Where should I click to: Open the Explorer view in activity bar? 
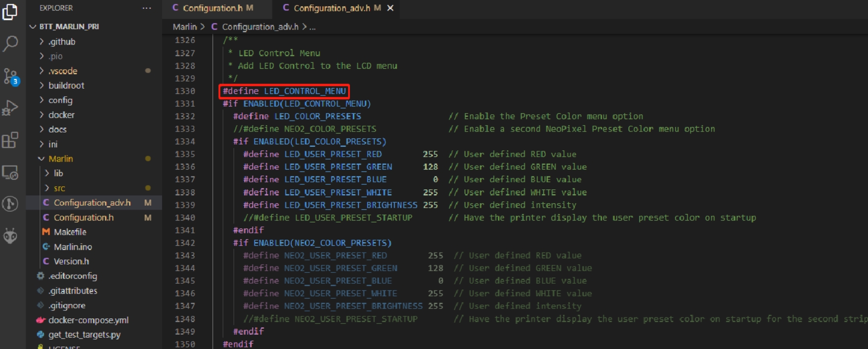coord(10,12)
